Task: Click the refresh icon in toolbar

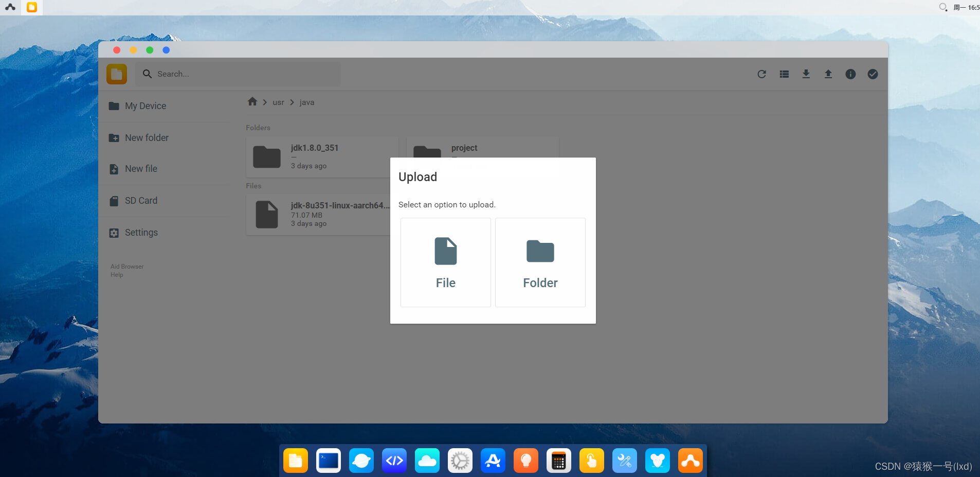Action: pyautogui.click(x=762, y=74)
